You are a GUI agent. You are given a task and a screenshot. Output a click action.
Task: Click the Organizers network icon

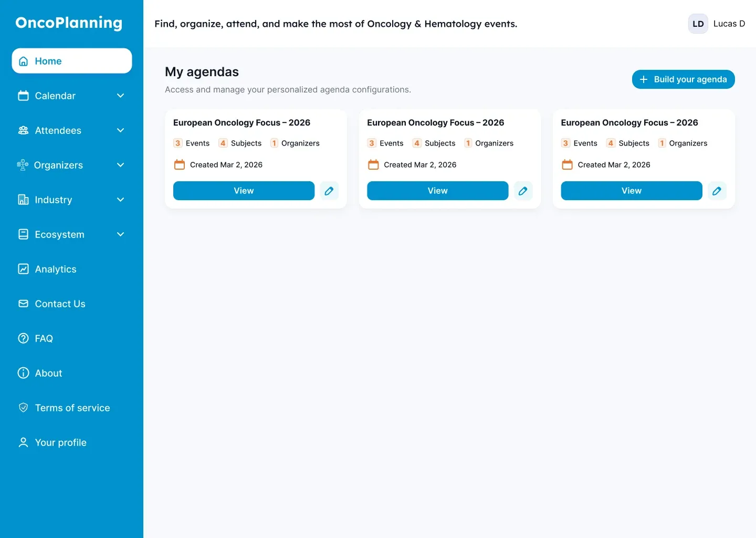point(23,165)
